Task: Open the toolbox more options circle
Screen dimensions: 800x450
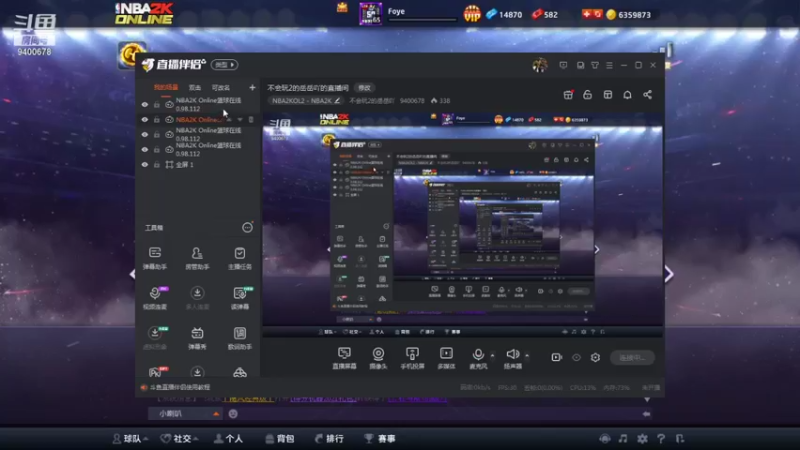Action: (247, 227)
